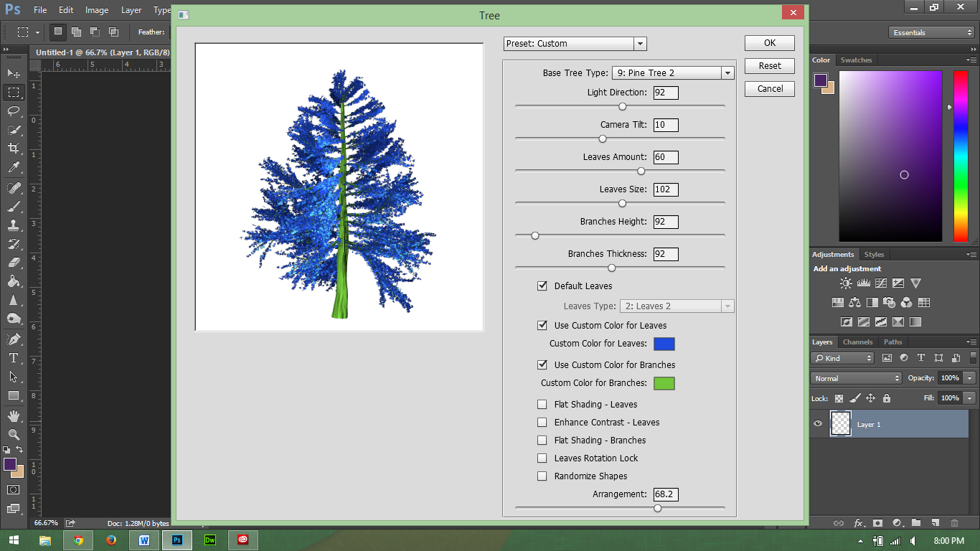Open the Fill dropdown arrow
This screenshot has height=551, width=980.
tap(970, 397)
